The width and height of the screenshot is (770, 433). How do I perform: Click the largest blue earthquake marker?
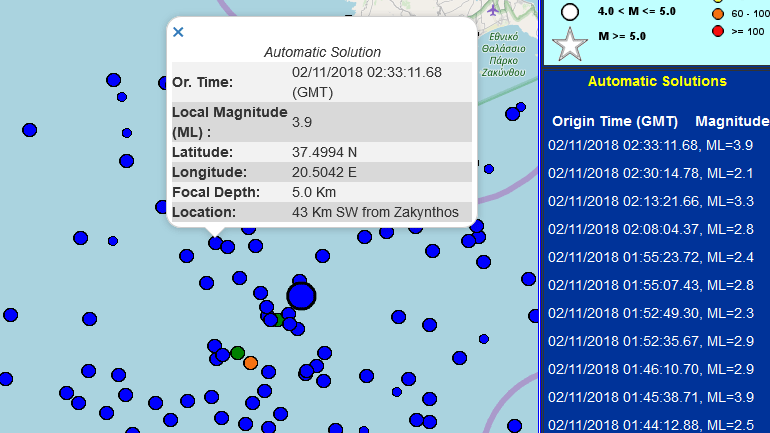coord(301,296)
